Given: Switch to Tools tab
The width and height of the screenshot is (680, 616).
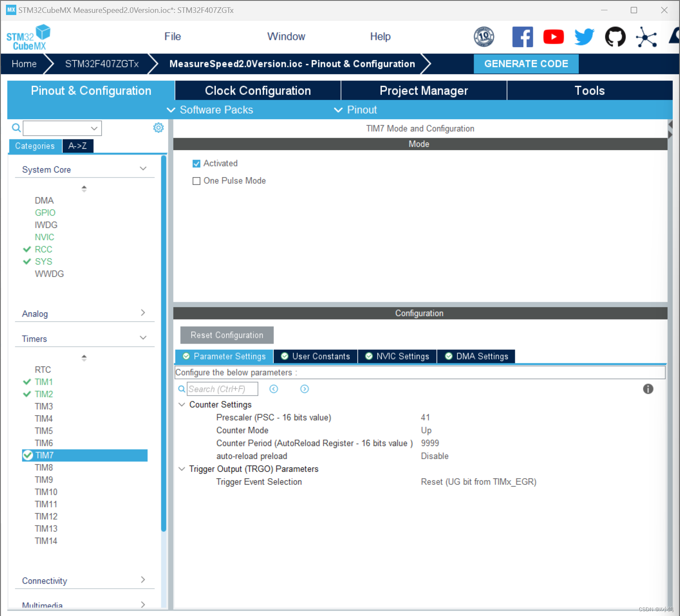Looking at the screenshot, I should 590,91.
